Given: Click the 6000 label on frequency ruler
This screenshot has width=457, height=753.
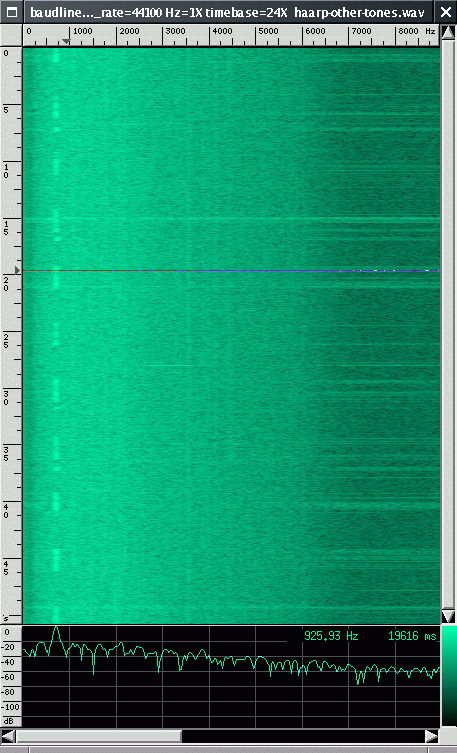Looking at the screenshot, I should (315, 31).
